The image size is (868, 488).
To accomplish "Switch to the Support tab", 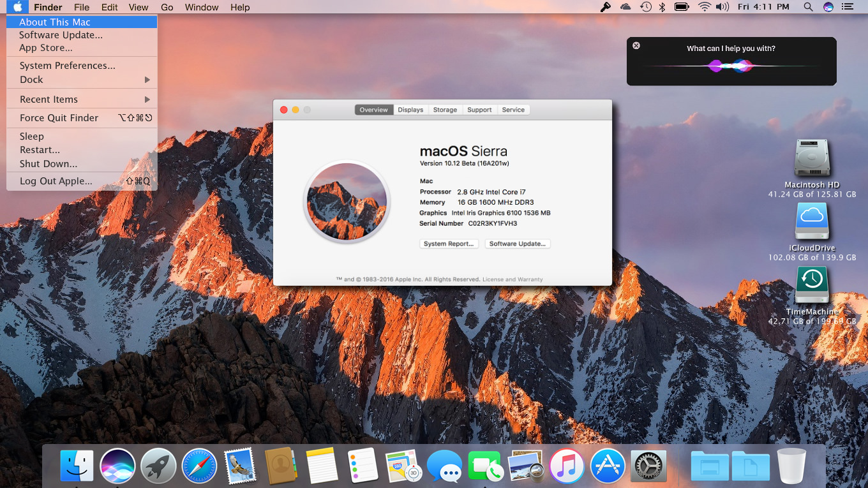I will click(479, 110).
